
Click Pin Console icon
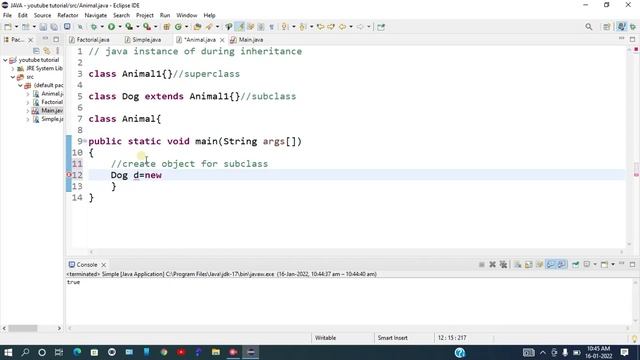tap(576, 264)
